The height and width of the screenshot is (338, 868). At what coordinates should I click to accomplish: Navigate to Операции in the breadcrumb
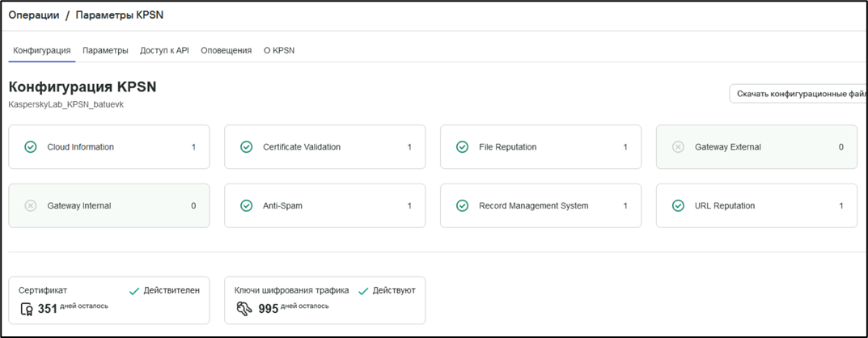pos(34,15)
